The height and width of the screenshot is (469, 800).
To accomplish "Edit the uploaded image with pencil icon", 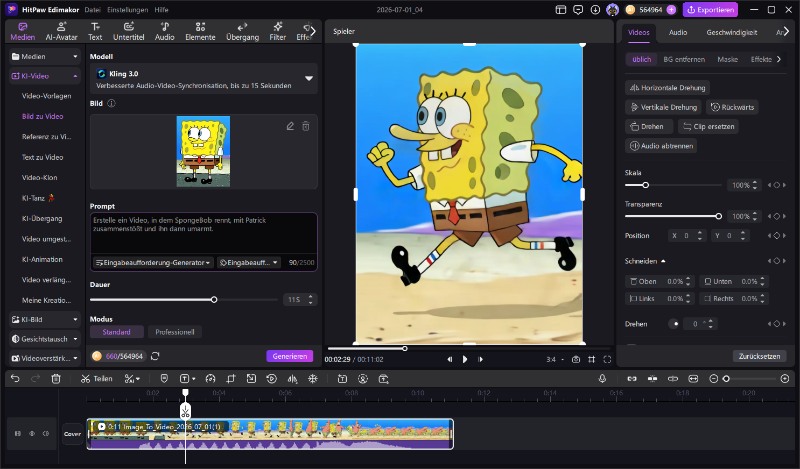I will pyautogui.click(x=290, y=126).
